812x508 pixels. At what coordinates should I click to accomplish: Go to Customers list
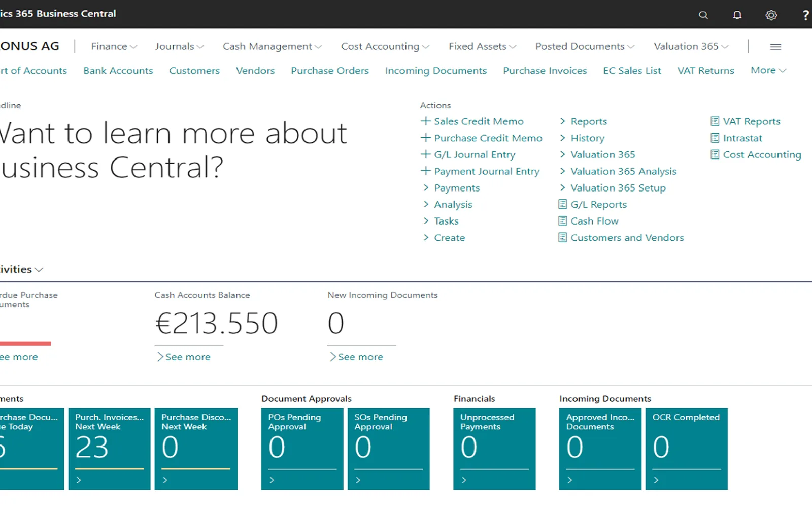(194, 71)
